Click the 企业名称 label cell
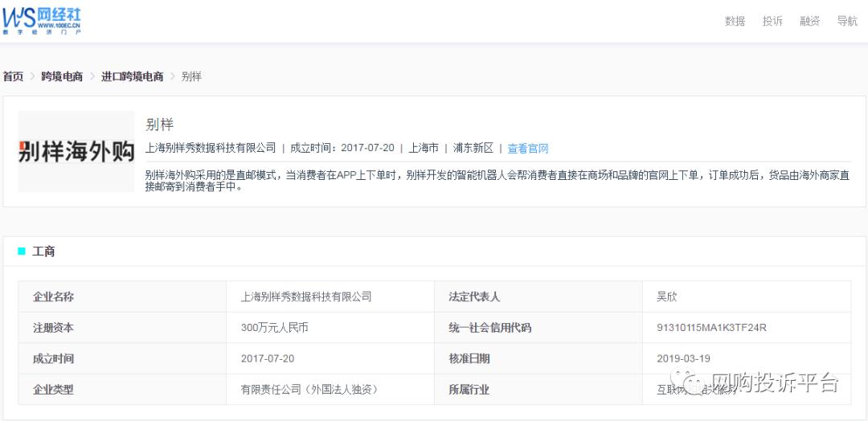The height and width of the screenshot is (421, 868). point(122,296)
